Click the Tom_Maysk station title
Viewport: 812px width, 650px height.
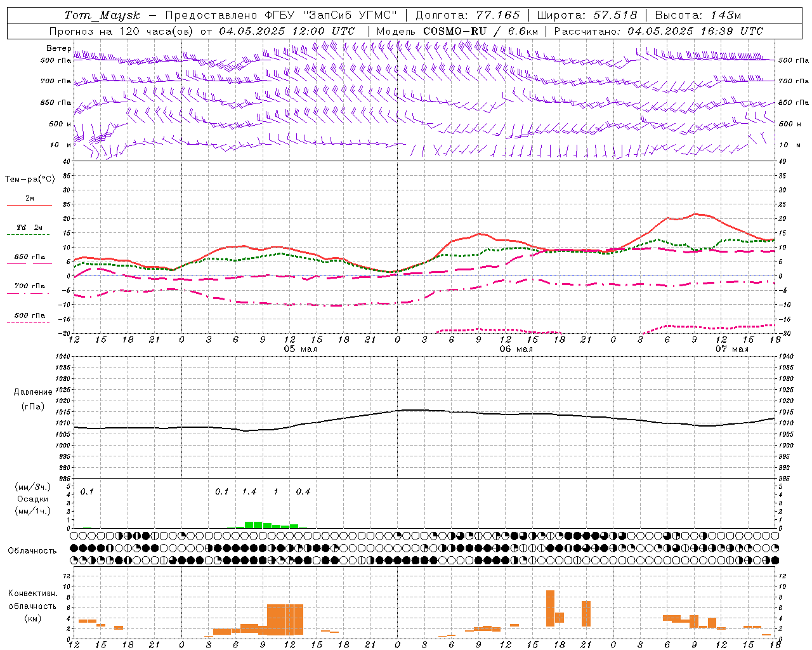(102, 15)
